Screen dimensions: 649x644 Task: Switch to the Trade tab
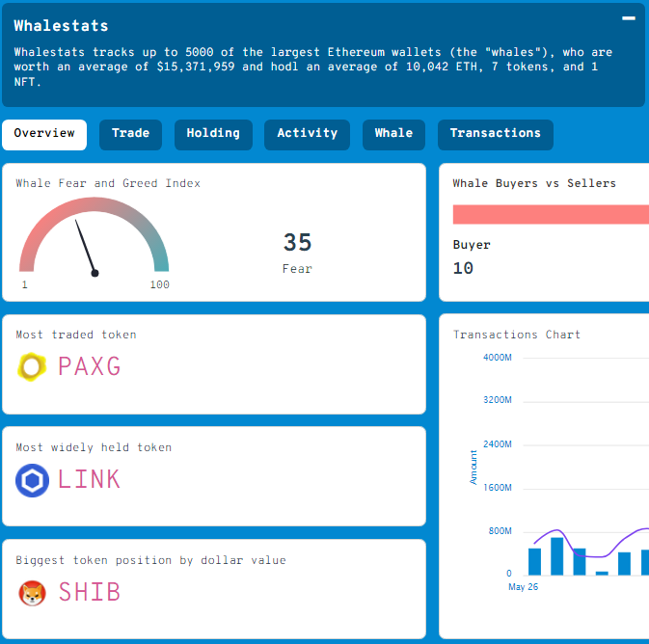point(130,135)
